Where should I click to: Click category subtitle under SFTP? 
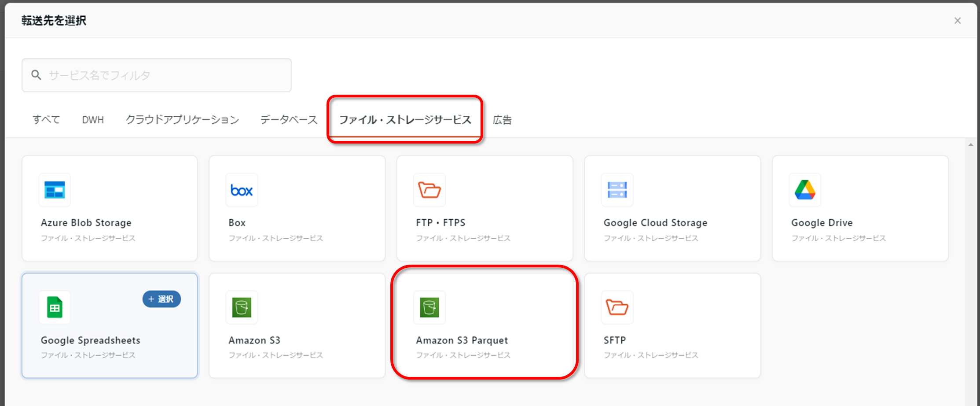coord(651,355)
